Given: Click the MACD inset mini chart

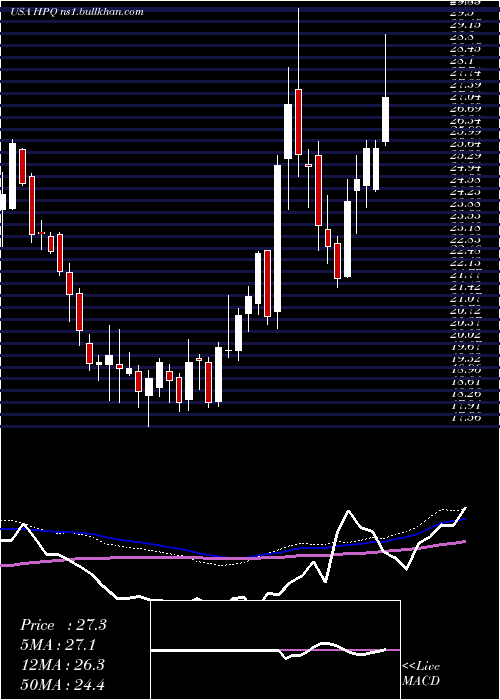Looking at the screenshot, I should coord(275,650).
